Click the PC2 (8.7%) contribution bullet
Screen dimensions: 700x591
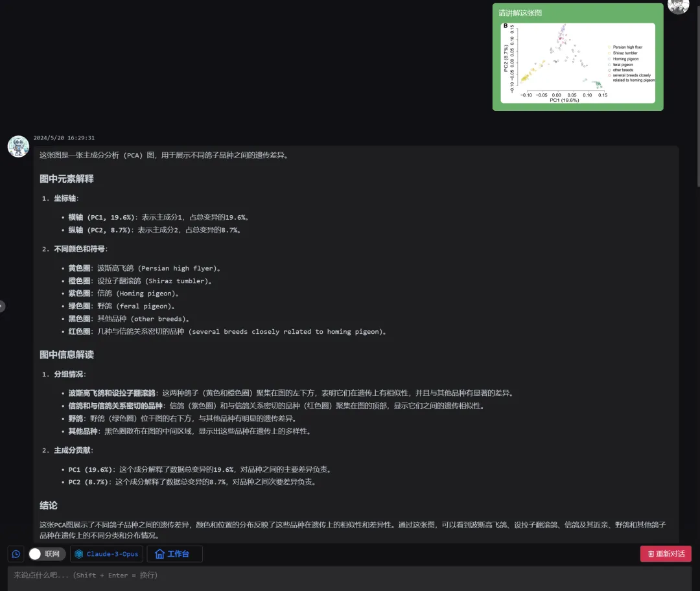pyautogui.click(x=193, y=482)
